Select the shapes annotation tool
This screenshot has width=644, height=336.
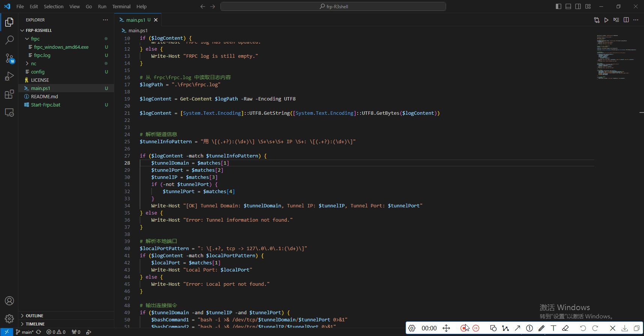(x=493, y=328)
